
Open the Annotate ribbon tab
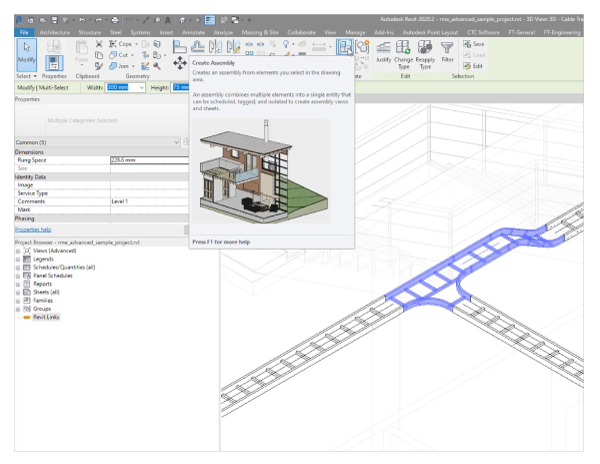point(192,32)
